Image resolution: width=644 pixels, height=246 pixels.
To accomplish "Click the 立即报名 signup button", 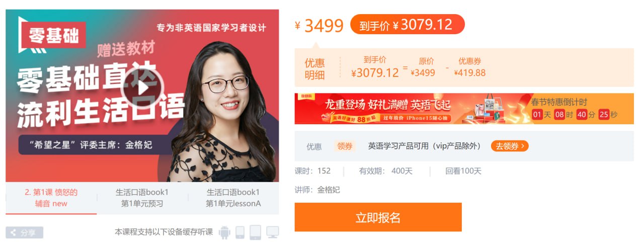I will tap(378, 217).
